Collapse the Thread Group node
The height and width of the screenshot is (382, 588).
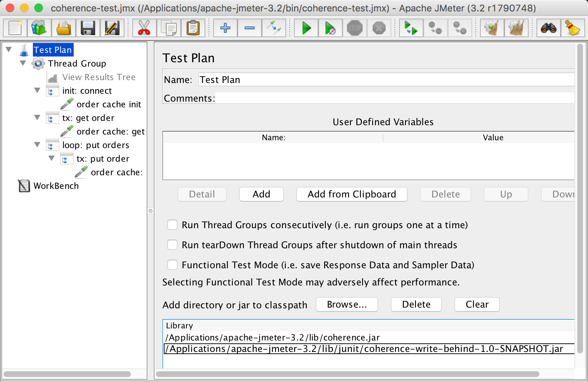(x=23, y=63)
